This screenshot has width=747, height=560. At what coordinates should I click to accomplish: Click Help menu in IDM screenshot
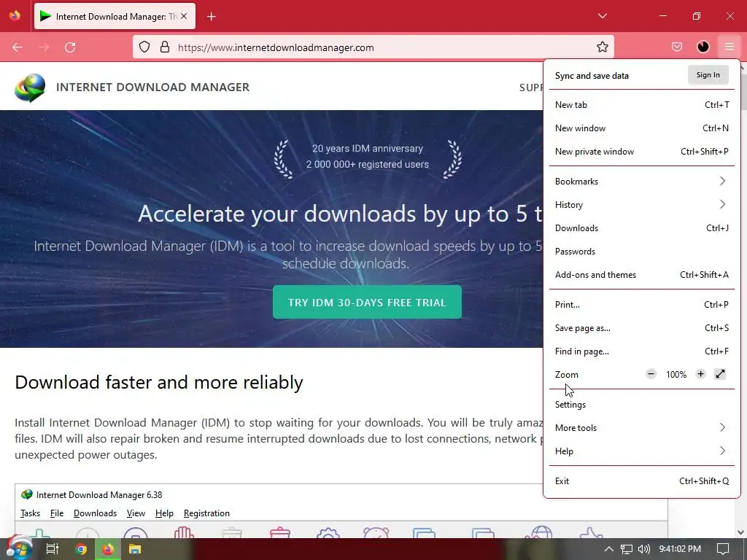pos(164,513)
